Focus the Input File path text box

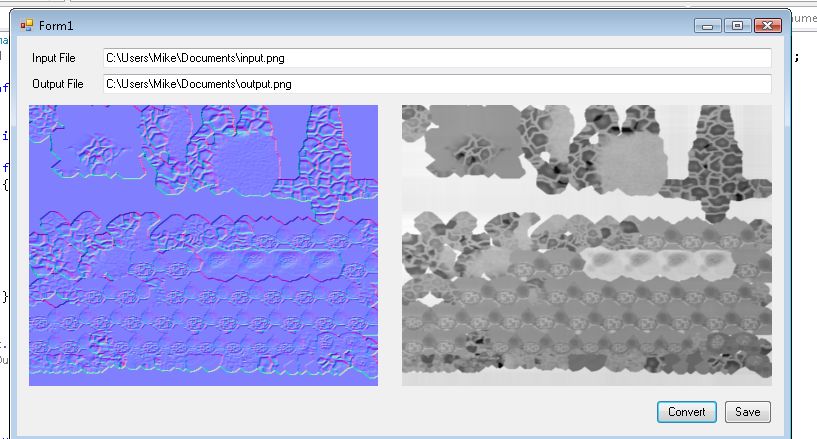[x=437, y=58]
